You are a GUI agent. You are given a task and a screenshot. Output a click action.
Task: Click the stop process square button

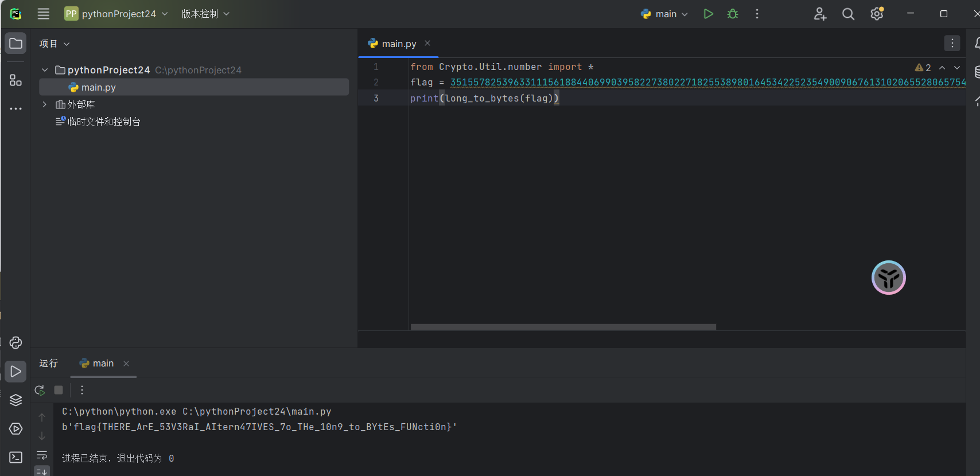point(59,390)
